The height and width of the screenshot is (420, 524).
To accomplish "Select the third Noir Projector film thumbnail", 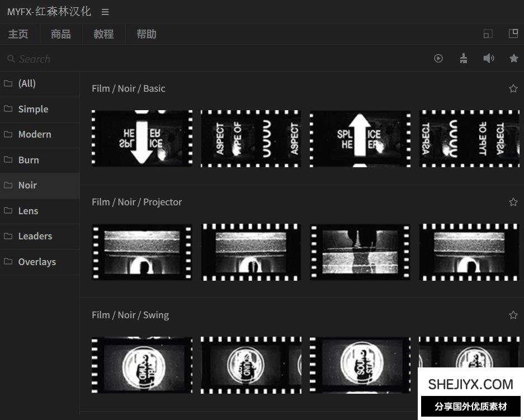I will click(x=360, y=252).
